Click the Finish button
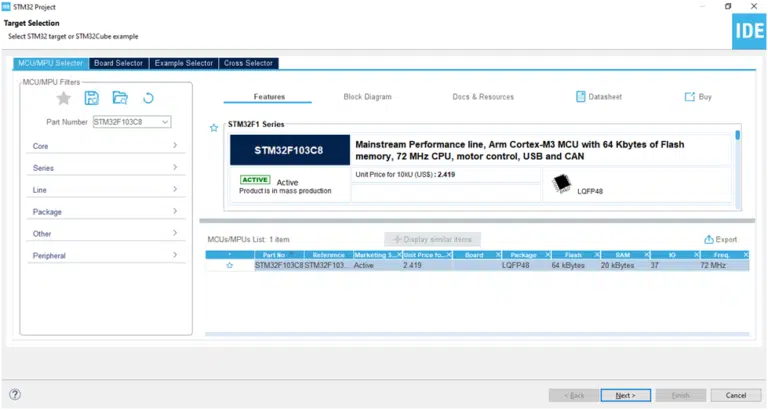 [x=681, y=395]
